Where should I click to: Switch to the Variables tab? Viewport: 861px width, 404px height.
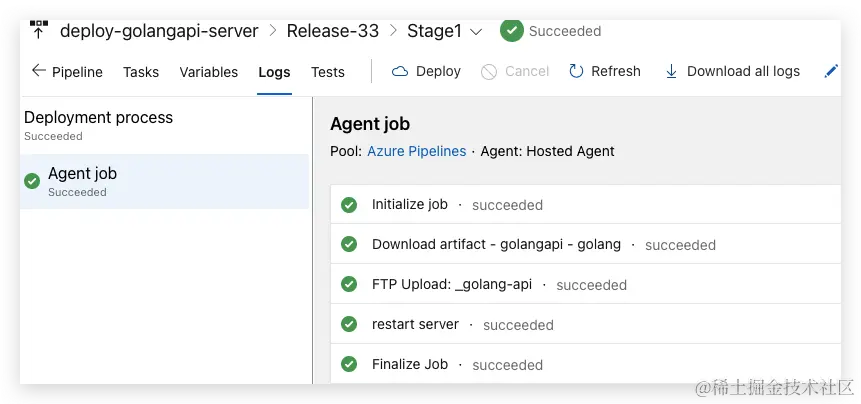click(x=208, y=72)
